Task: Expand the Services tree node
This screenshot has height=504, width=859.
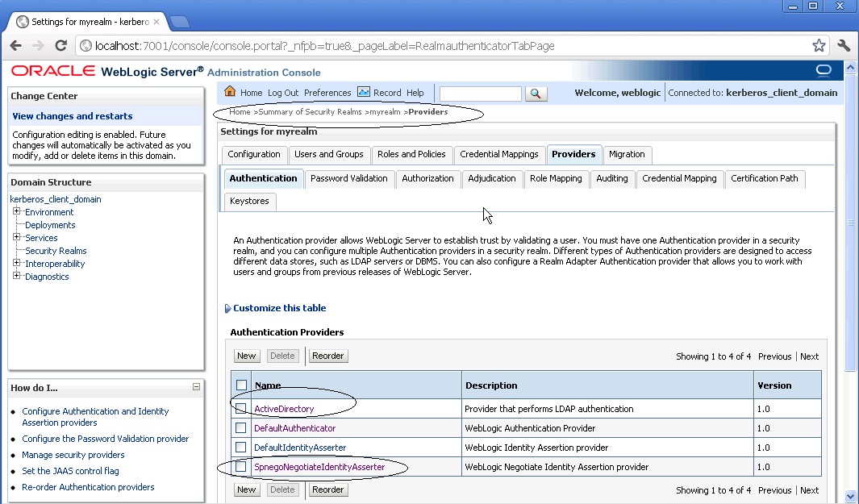Action: [16, 236]
